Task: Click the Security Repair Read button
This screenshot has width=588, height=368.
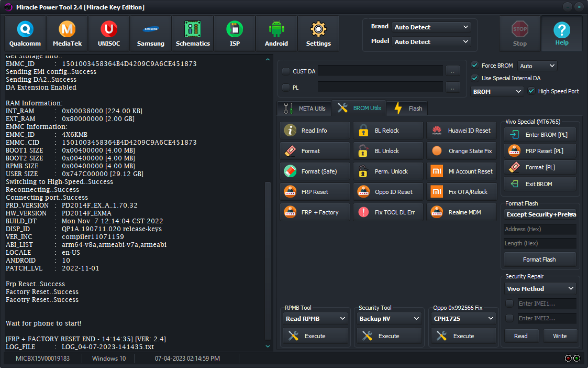Action: point(522,336)
